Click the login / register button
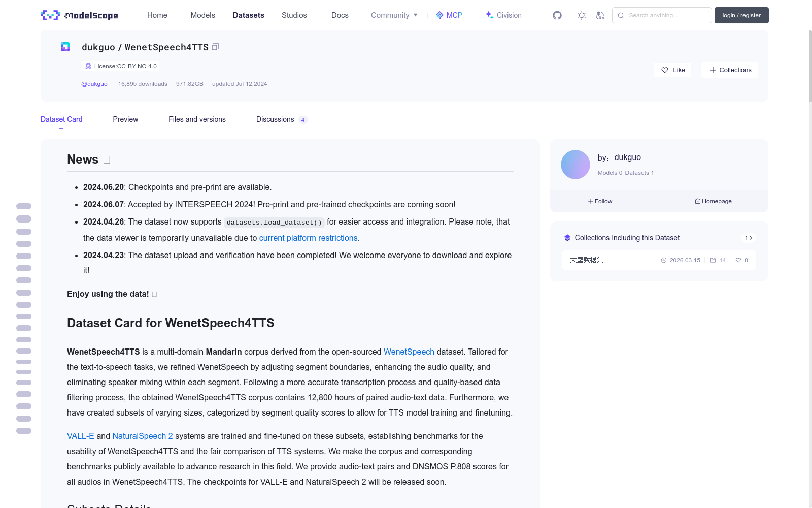This screenshot has height=508, width=812. (x=741, y=15)
